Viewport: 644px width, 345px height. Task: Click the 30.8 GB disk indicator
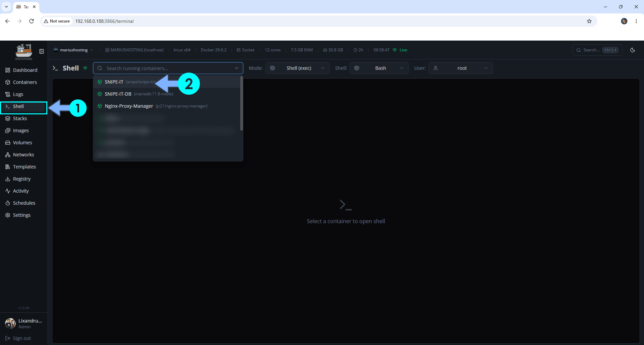point(333,50)
